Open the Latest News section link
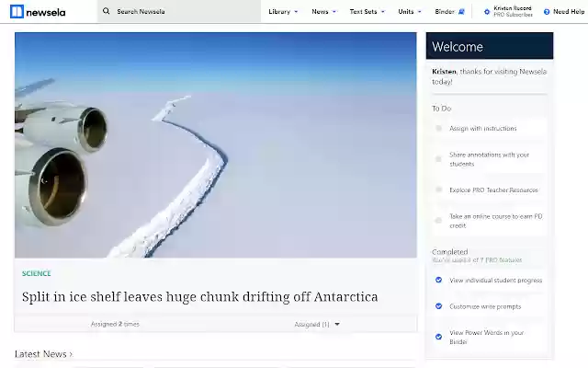 [43, 353]
